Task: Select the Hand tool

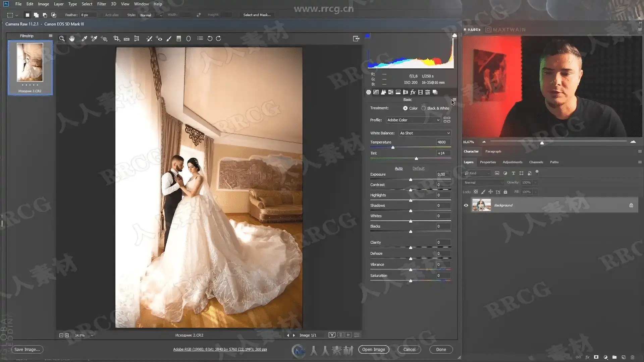Action: point(72,39)
